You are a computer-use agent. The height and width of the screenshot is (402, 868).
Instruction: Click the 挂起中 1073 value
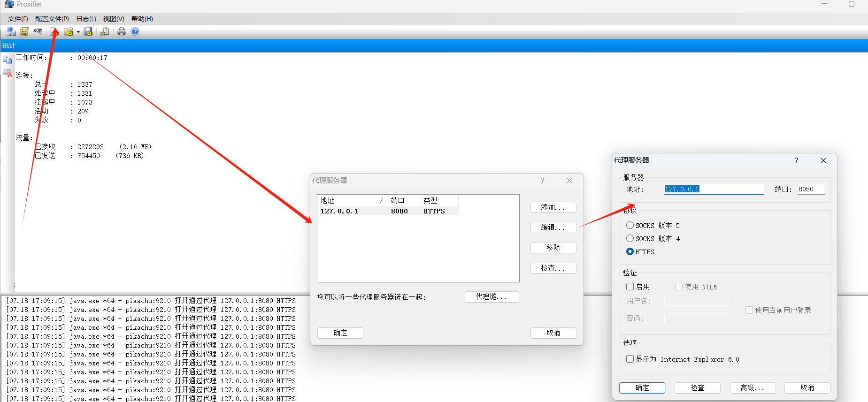tap(85, 102)
